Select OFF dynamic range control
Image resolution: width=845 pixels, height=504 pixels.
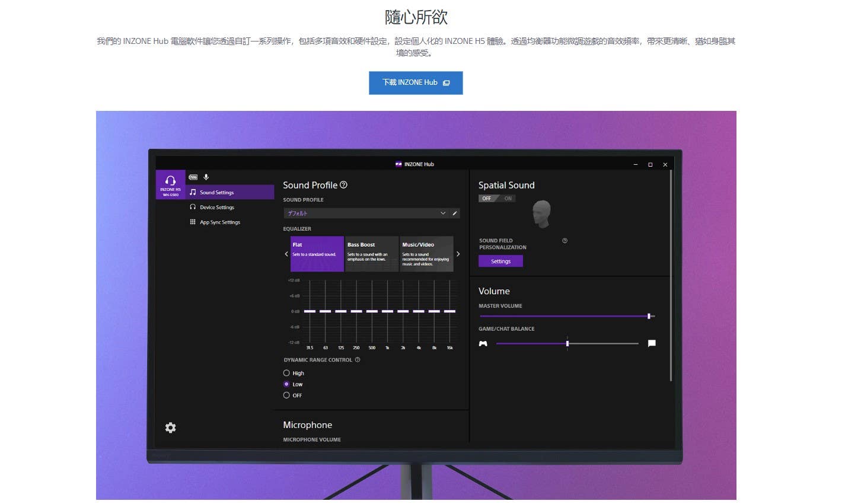pos(286,395)
